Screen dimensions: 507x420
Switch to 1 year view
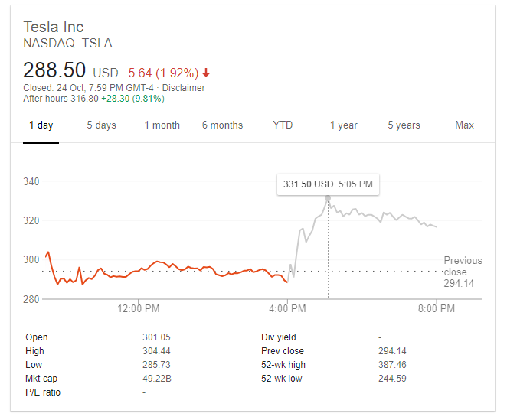tap(343, 125)
